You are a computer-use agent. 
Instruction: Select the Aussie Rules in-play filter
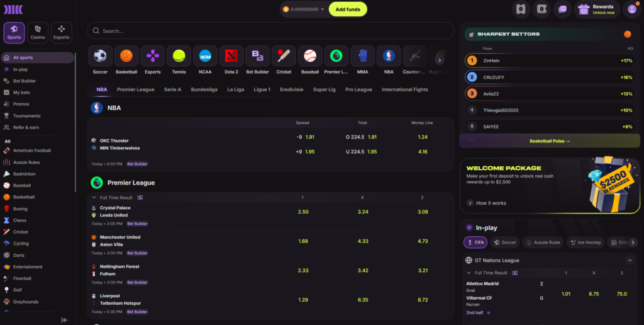pyautogui.click(x=543, y=242)
